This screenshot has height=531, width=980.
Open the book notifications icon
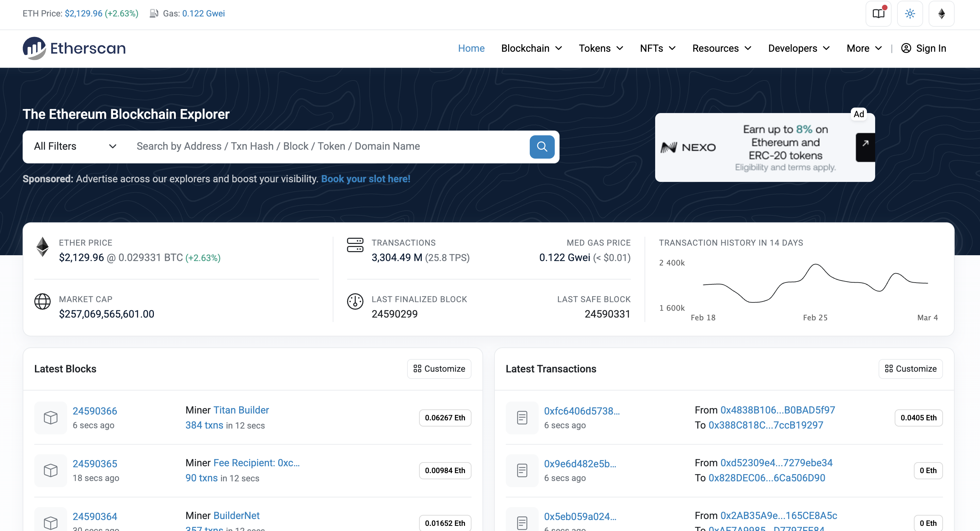(x=878, y=14)
